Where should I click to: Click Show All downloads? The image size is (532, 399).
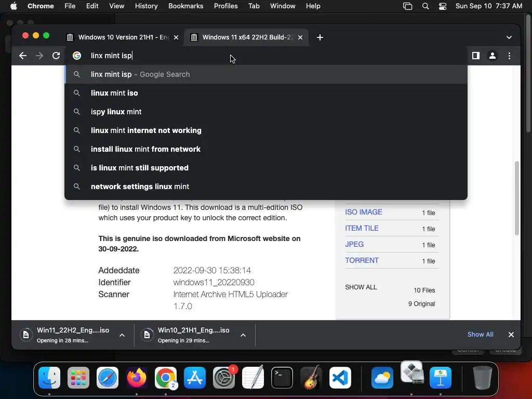(x=480, y=335)
